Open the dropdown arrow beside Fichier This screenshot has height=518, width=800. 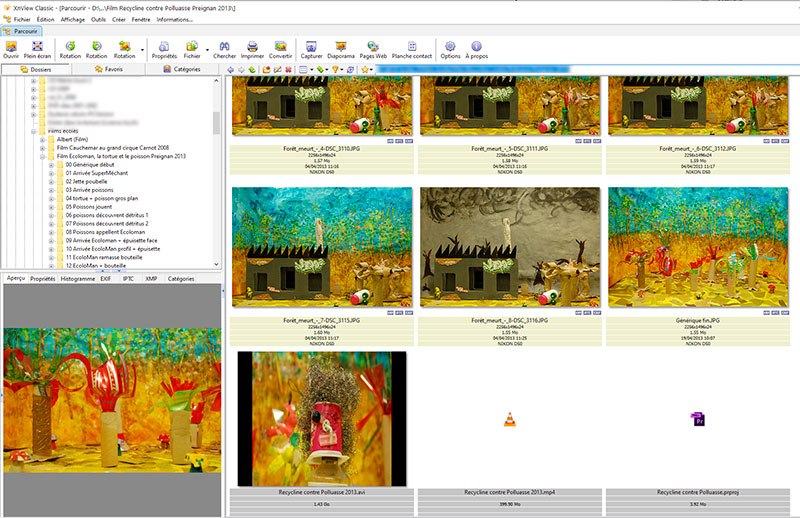207,50
